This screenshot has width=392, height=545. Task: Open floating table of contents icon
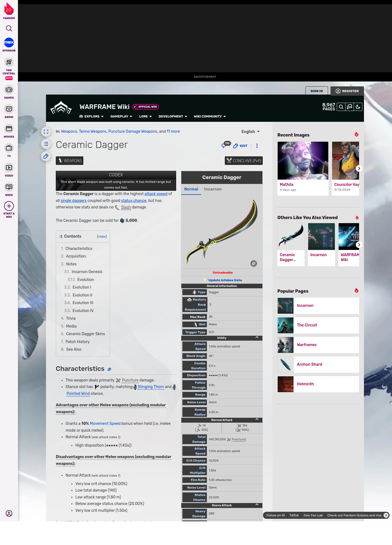click(46, 144)
